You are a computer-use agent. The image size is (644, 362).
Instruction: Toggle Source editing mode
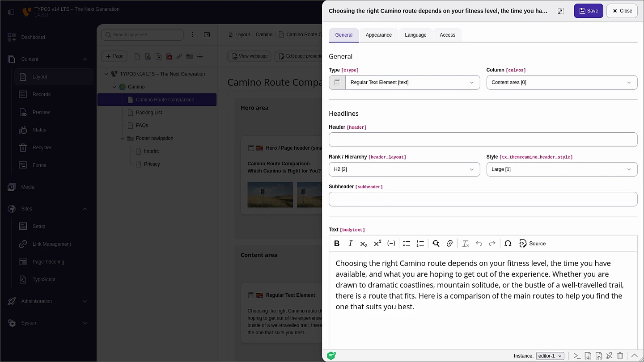[532, 244]
